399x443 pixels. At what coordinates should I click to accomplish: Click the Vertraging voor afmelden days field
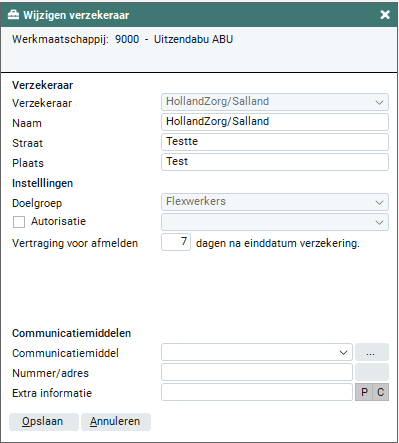point(176,242)
